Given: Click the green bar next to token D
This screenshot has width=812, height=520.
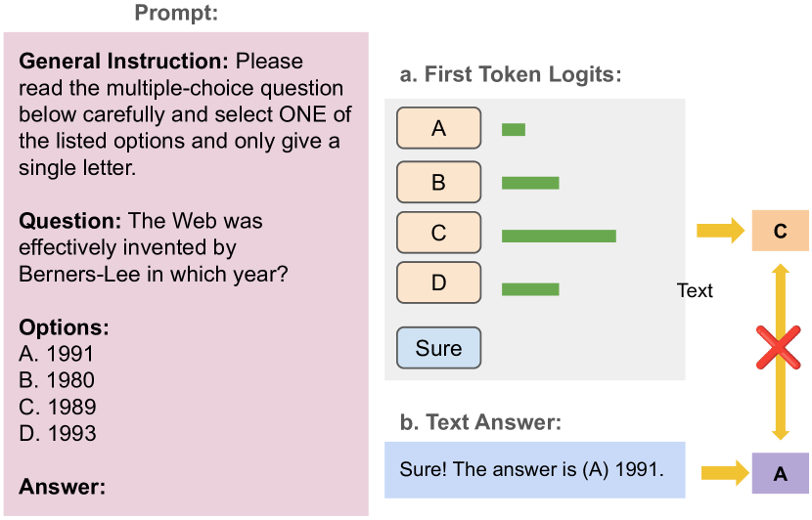Looking at the screenshot, I should point(530,289).
